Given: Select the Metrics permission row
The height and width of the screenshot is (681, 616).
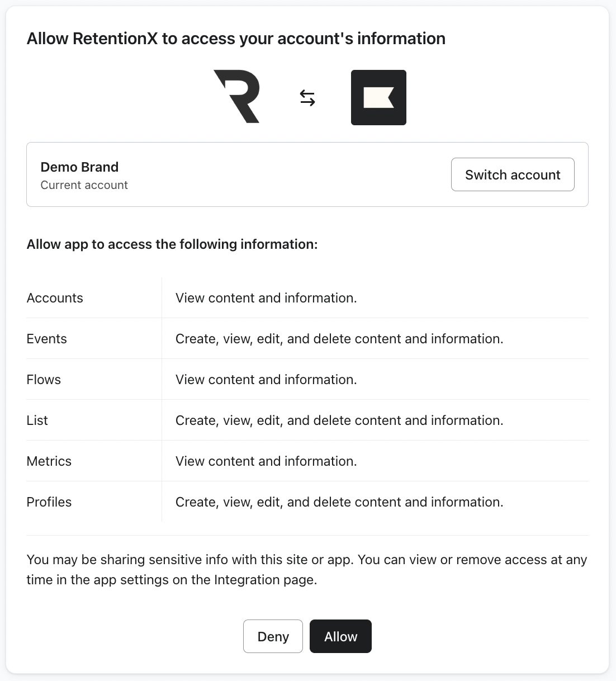Looking at the screenshot, I should (x=49, y=461).
